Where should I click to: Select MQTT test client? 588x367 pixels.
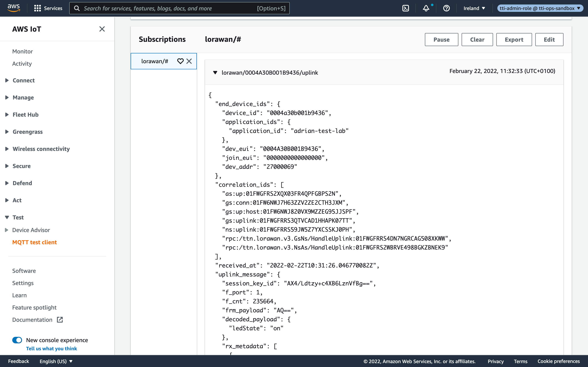pyautogui.click(x=35, y=242)
